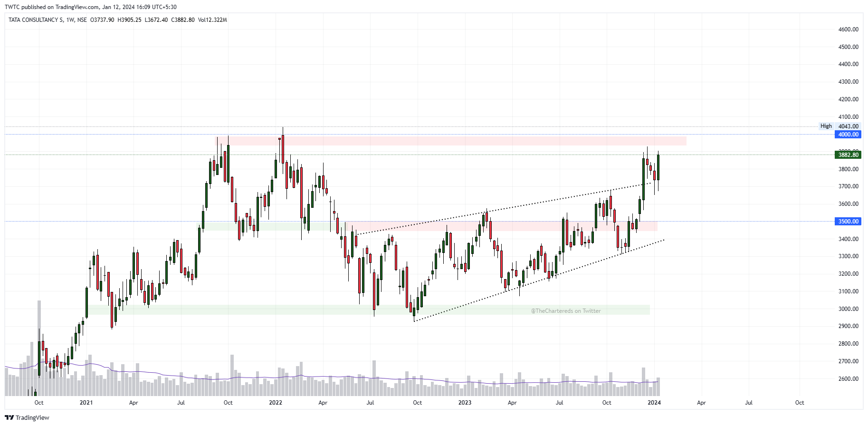
Task: Click the 4300.00 price axis label
Action: pyautogui.click(x=848, y=82)
